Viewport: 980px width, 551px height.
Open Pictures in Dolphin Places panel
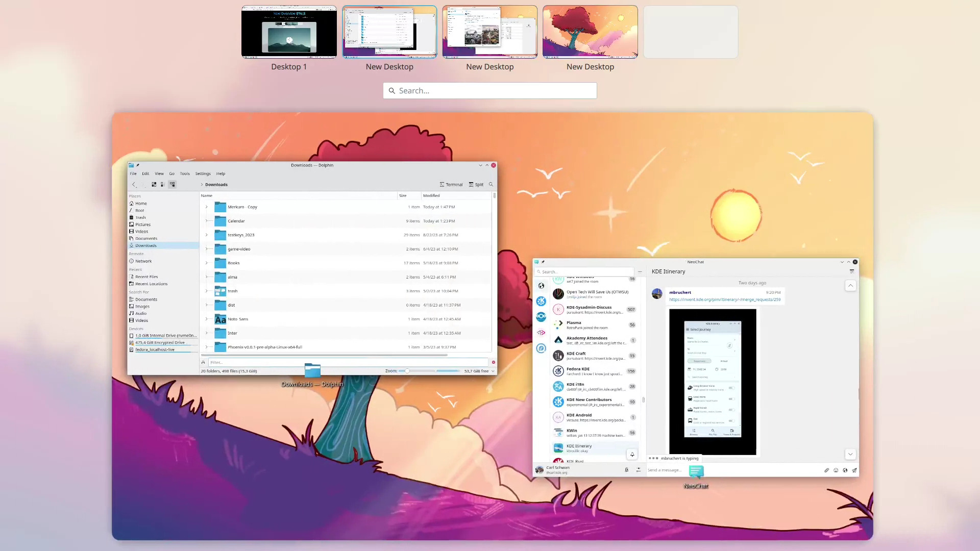163,224
